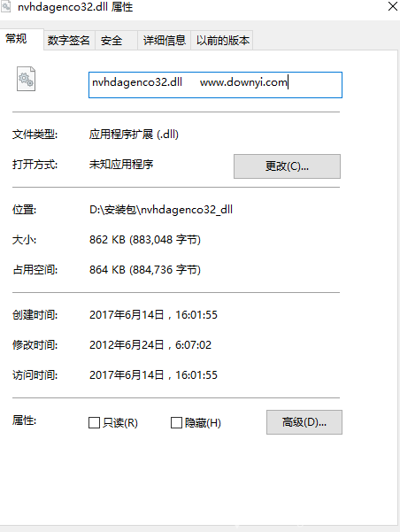Click the DLL gear file icon
This screenshot has height=532, width=400.
coord(26,79)
